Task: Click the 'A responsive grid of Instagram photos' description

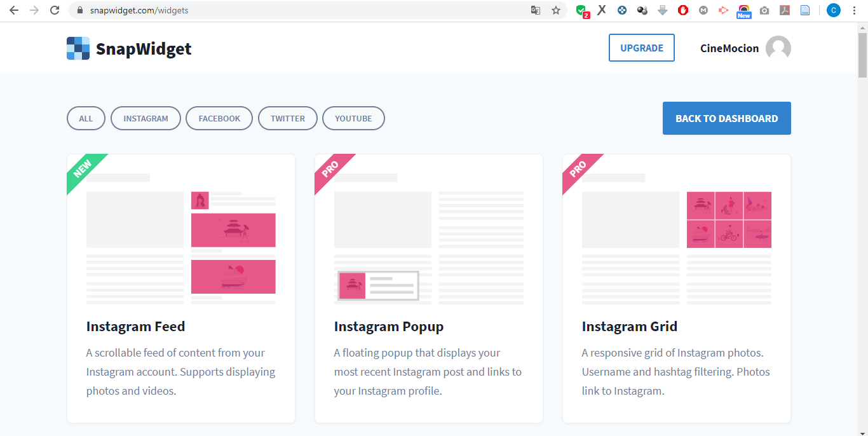Action: 676,372
